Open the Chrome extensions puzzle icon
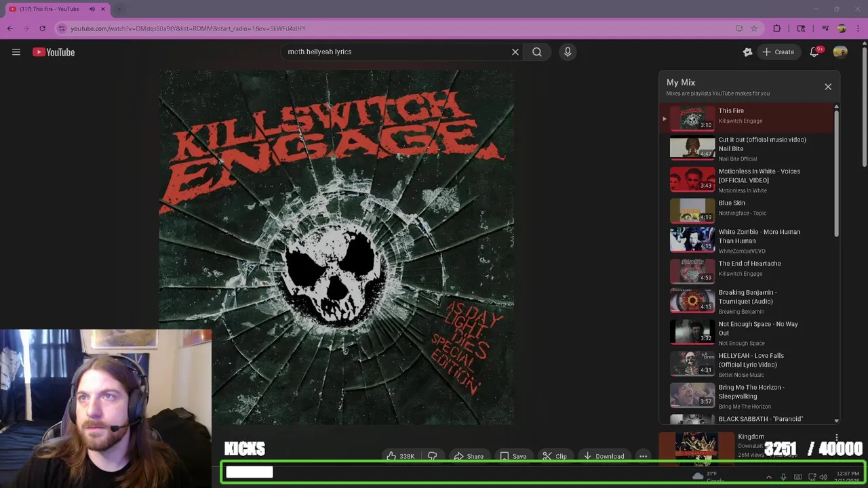Image resolution: width=868 pixels, height=488 pixels. [777, 28]
